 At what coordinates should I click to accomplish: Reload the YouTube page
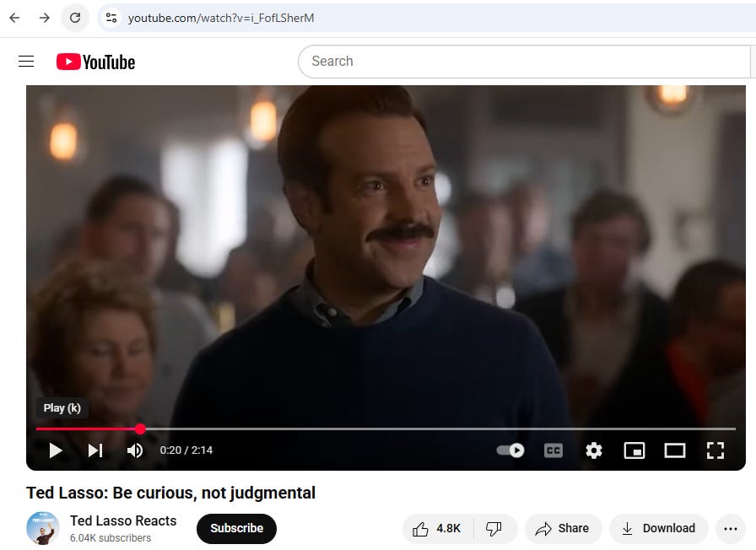click(75, 18)
